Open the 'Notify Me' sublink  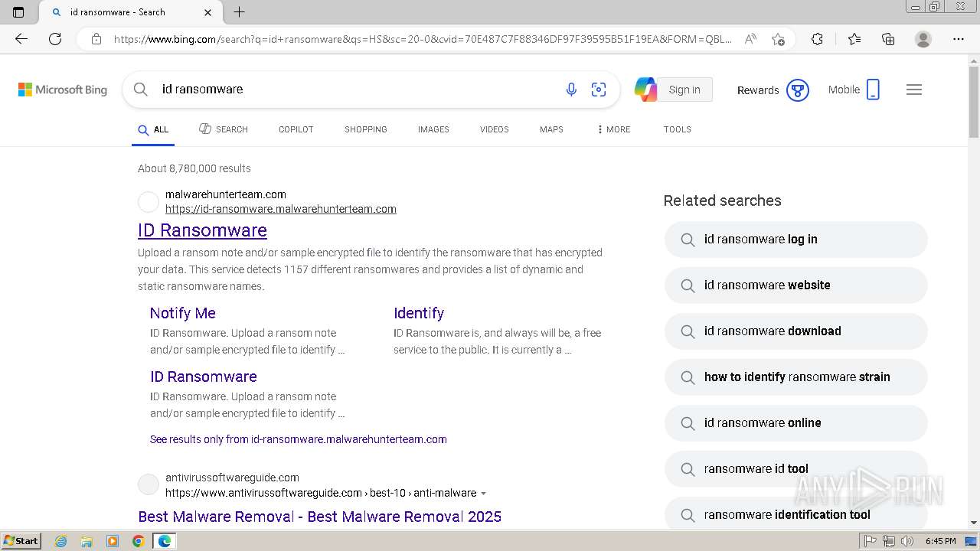(x=183, y=313)
